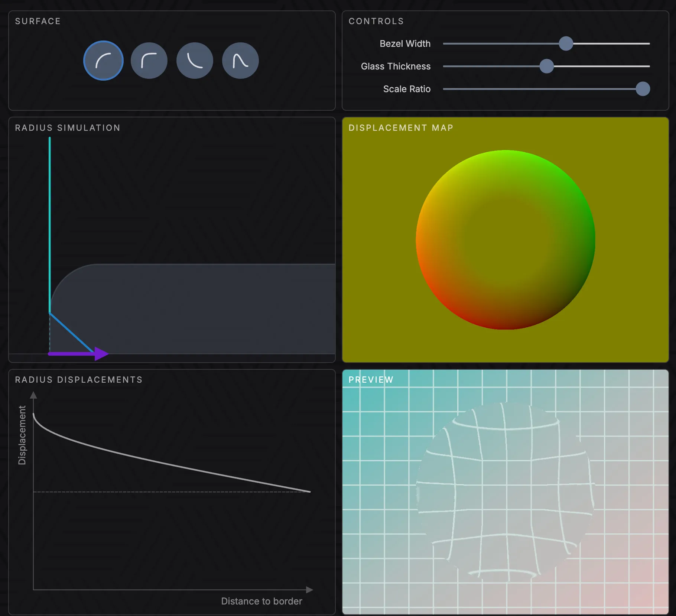Click the colored sphere in Displacement Map
This screenshot has height=616, width=676.
pos(505,240)
